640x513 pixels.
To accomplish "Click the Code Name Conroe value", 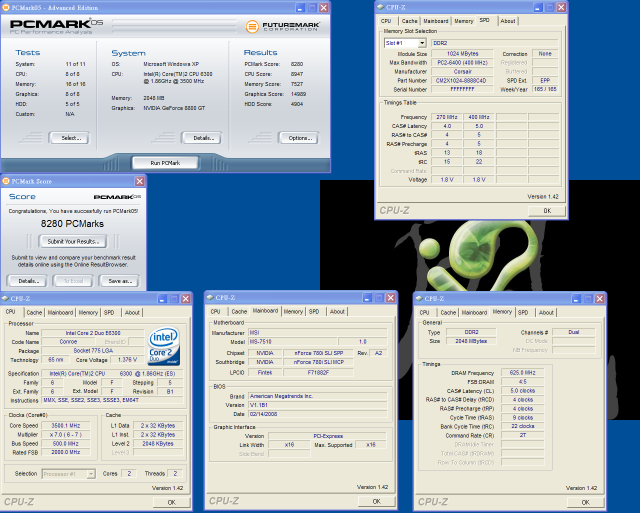I will [68, 342].
